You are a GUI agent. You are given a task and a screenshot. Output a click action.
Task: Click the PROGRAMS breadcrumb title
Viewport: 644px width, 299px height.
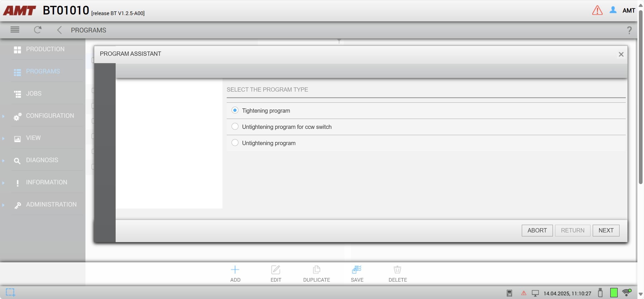89,30
